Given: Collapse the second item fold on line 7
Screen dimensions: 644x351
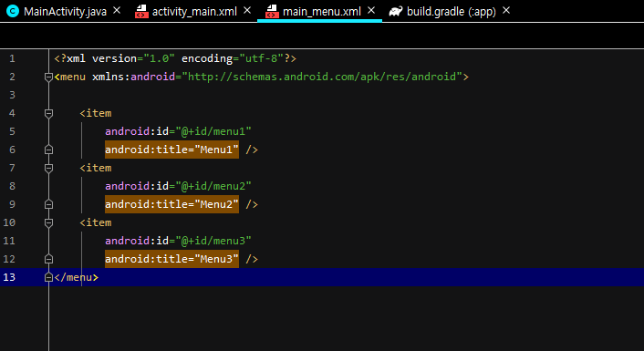Looking at the screenshot, I should coord(48,168).
